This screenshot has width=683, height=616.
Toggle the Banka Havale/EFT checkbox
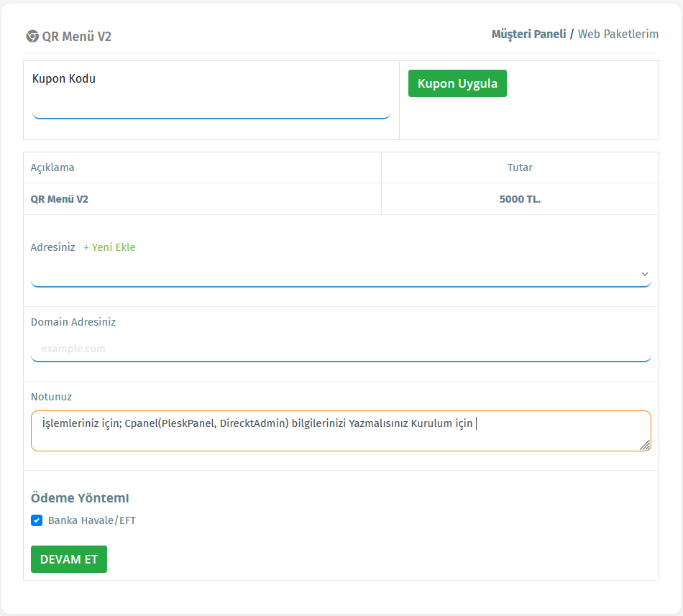coord(37,520)
